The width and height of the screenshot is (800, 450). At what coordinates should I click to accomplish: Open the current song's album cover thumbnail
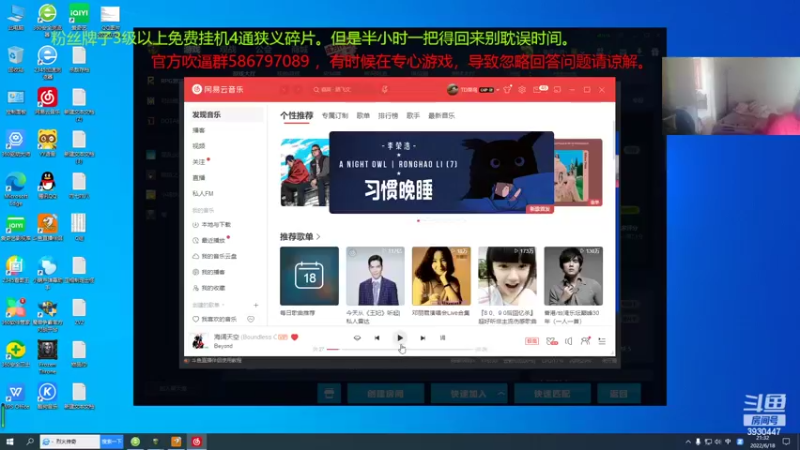tap(198, 341)
